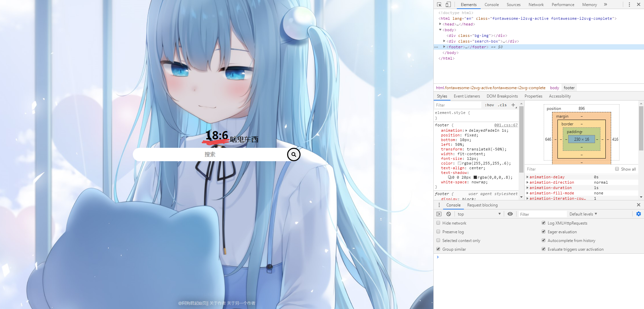The width and height of the screenshot is (644, 309).
Task: Click the magnifier search button on page
Action: (x=293, y=154)
